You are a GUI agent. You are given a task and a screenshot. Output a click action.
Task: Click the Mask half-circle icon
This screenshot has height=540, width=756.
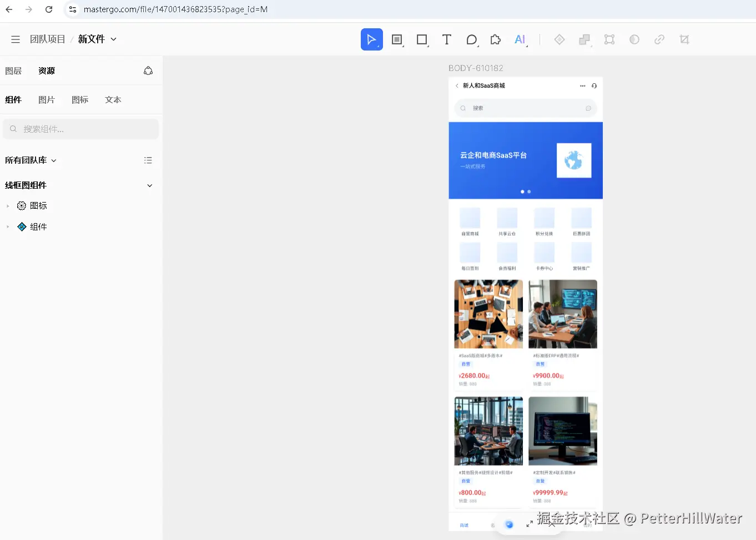click(634, 39)
